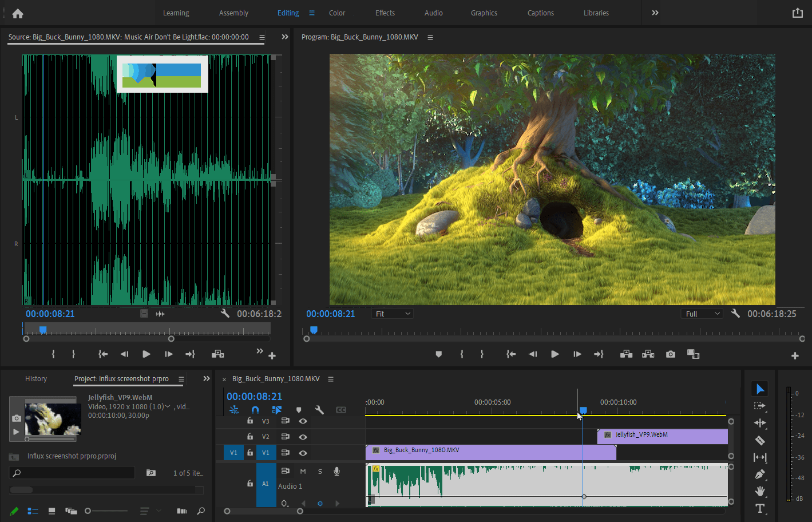Switch to Captions workspace
Image resolution: width=812 pixels, height=522 pixels.
coord(541,13)
